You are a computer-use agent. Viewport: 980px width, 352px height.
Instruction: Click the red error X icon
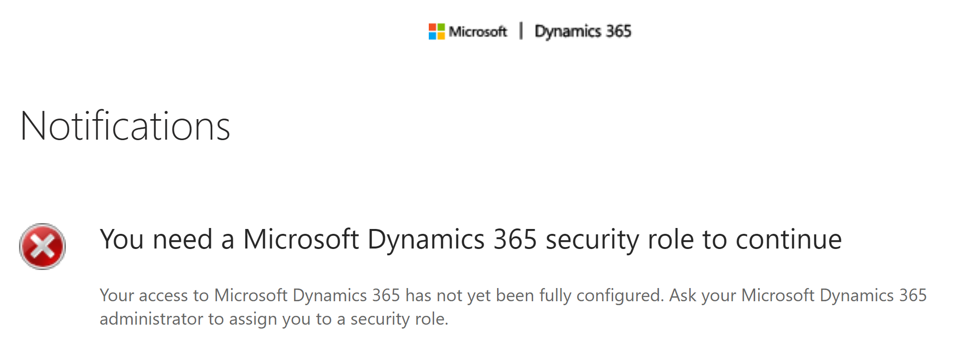coord(42,247)
